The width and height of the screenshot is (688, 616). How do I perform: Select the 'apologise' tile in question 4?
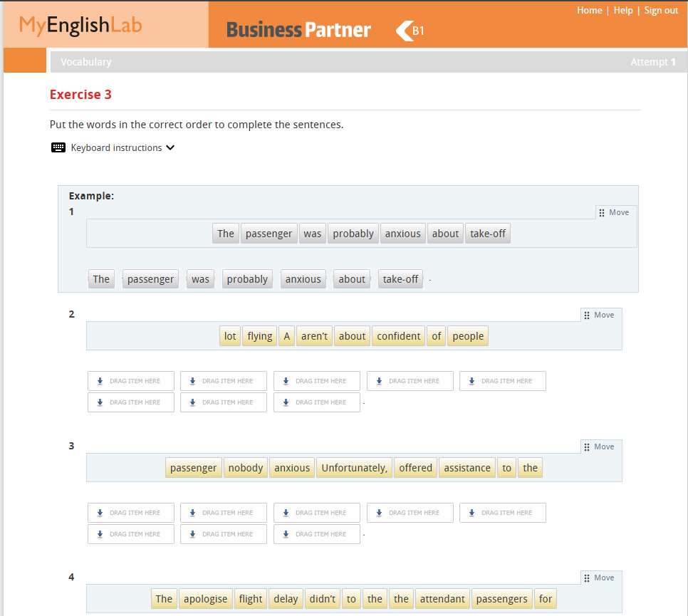(205, 599)
